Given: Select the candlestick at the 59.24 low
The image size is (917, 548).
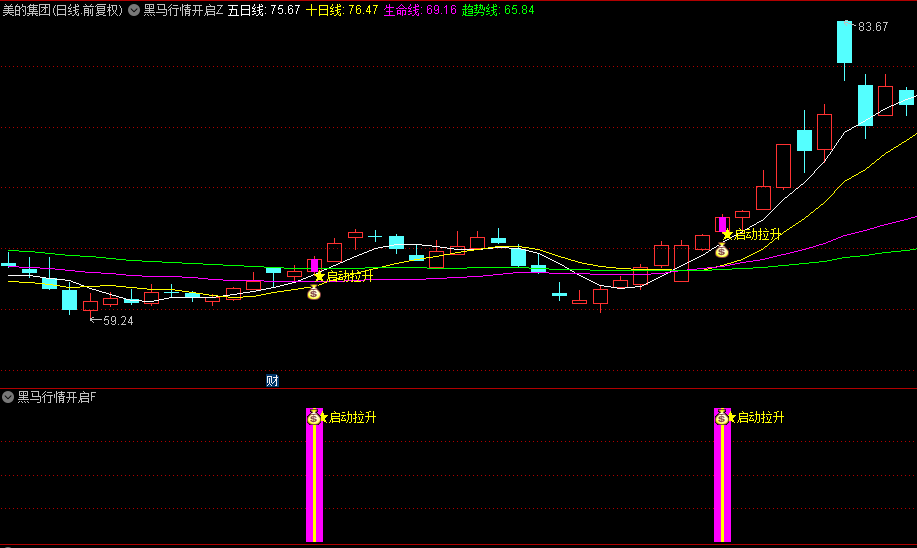Looking at the screenshot, I should coord(91,305).
